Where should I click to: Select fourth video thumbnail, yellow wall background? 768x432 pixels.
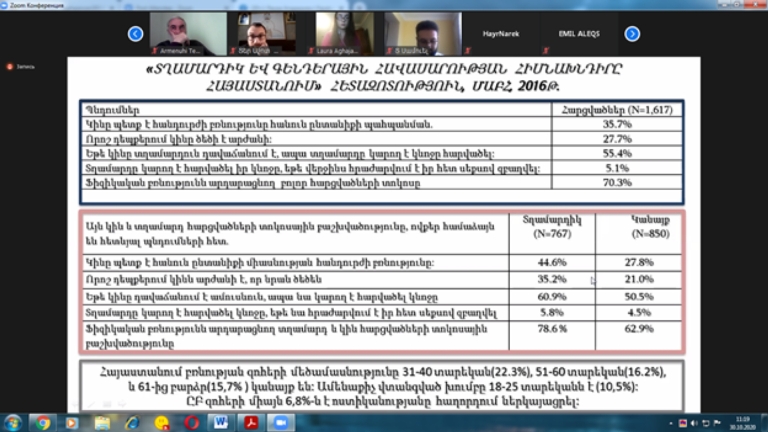click(x=423, y=34)
